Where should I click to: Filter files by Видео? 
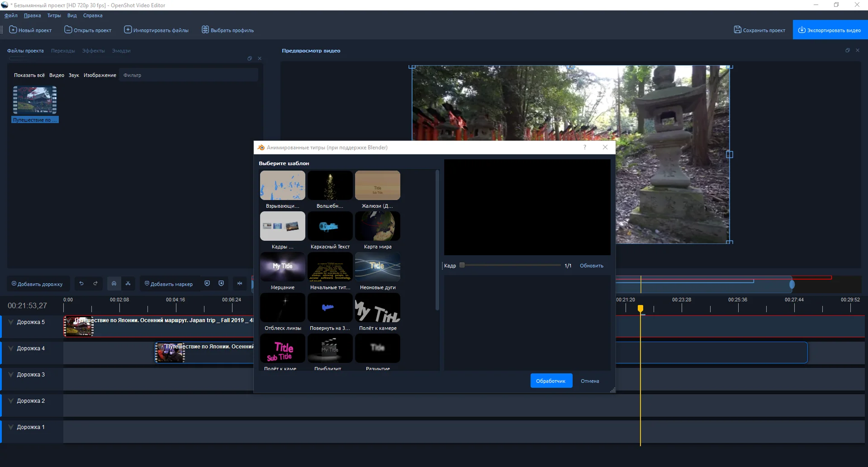(x=57, y=75)
